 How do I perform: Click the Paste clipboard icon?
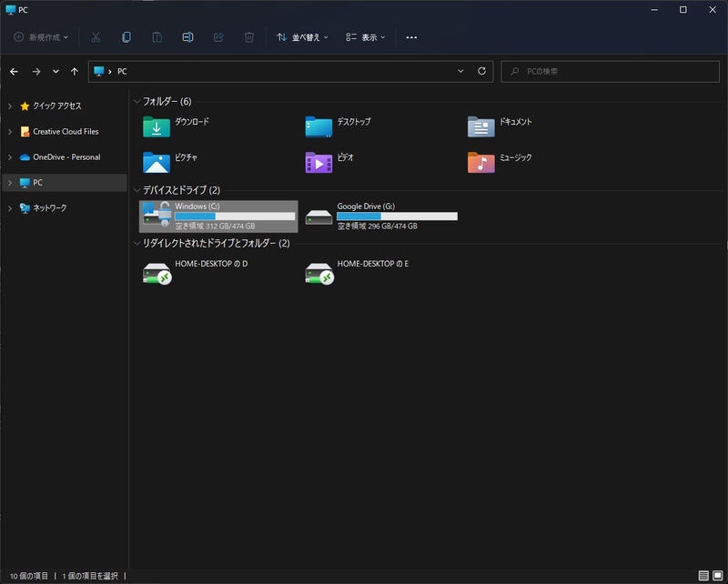[157, 37]
